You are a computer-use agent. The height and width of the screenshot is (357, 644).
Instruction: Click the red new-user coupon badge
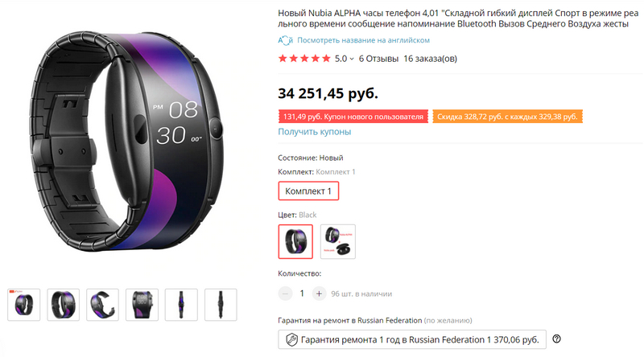[x=353, y=117]
